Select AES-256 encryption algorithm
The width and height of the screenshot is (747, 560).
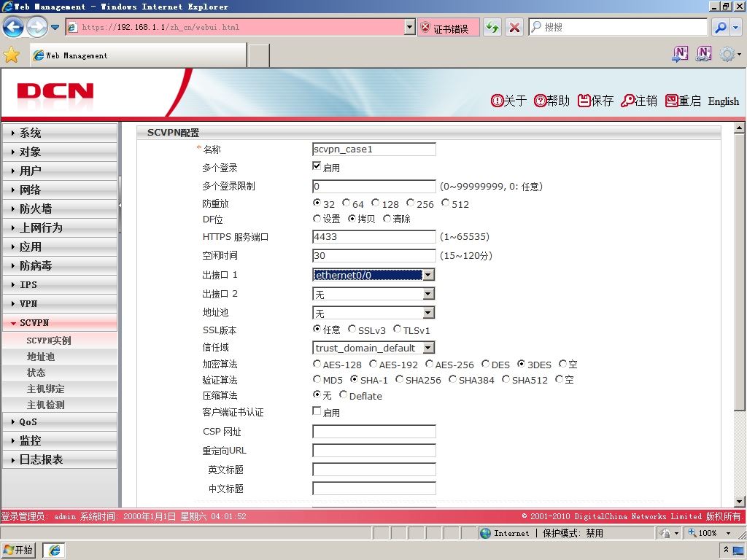pos(429,363)
